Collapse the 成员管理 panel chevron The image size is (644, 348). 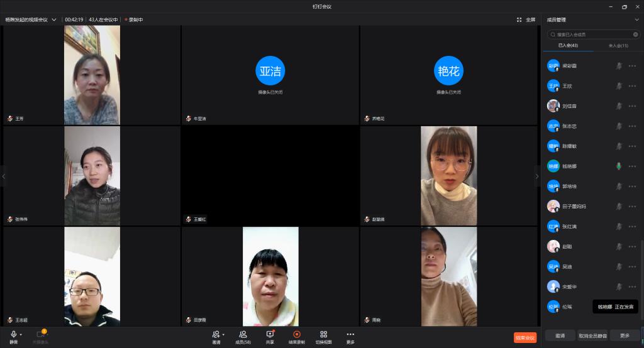point(636,19)
